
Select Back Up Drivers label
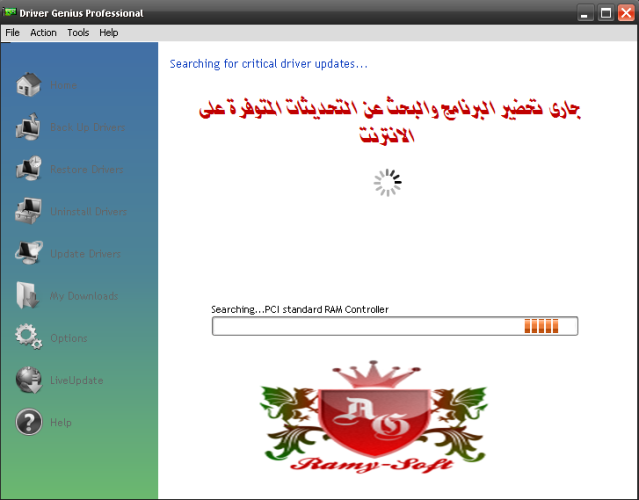[x=88, y=128]
